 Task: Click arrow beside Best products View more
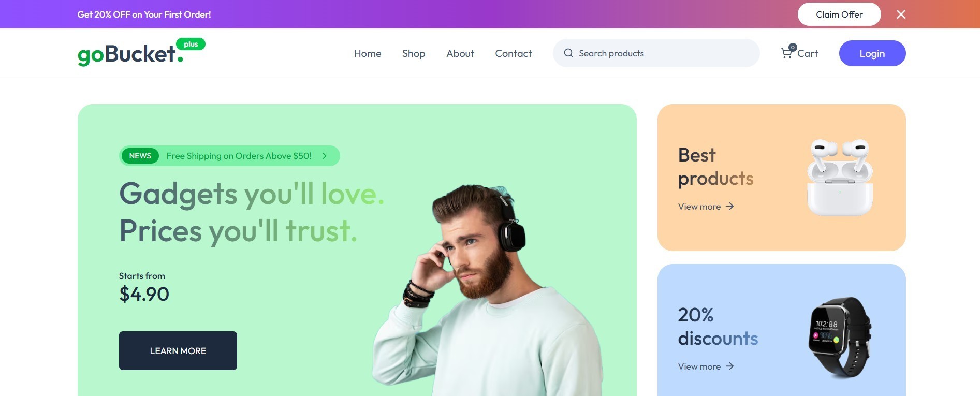pyautogui.click(x=729, y=207)
